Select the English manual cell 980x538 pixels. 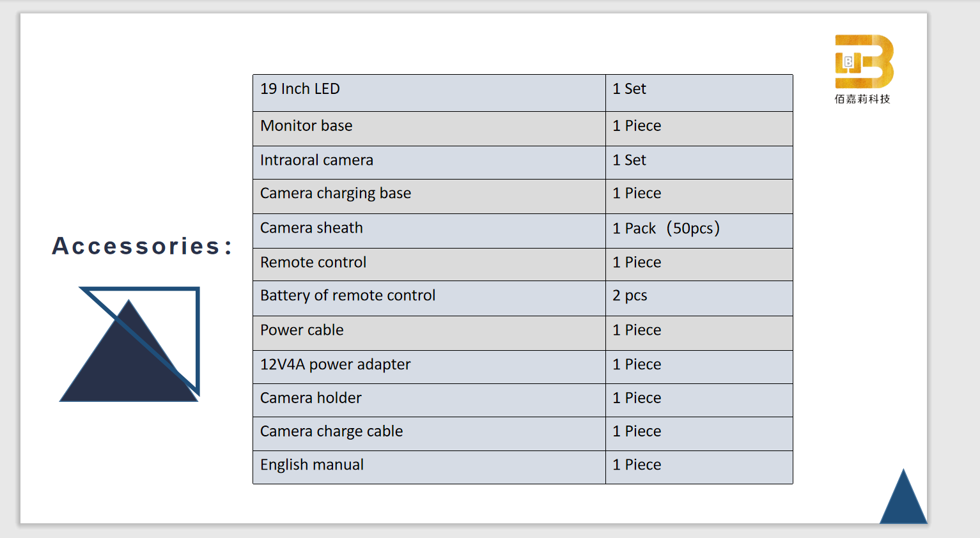click(x=429, y=468)
